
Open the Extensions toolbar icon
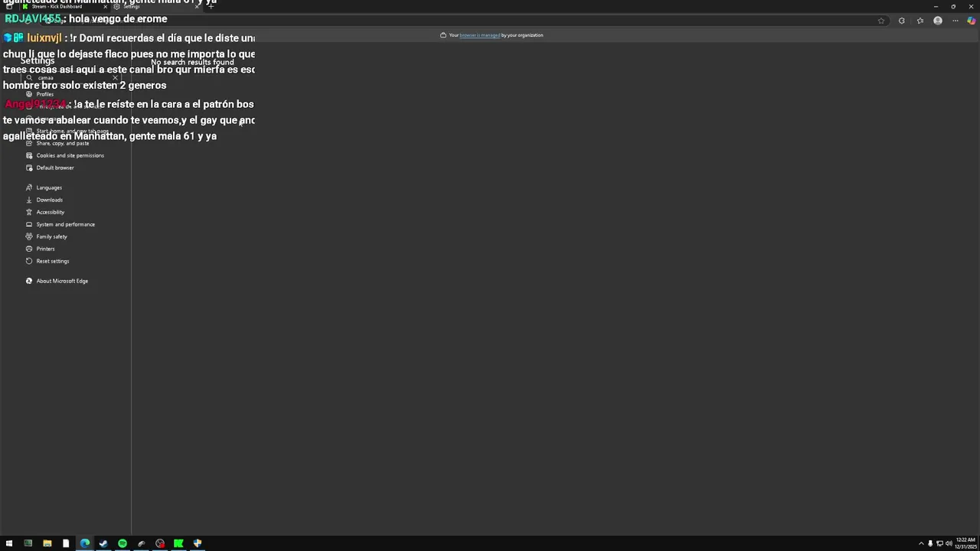point(902,21)
